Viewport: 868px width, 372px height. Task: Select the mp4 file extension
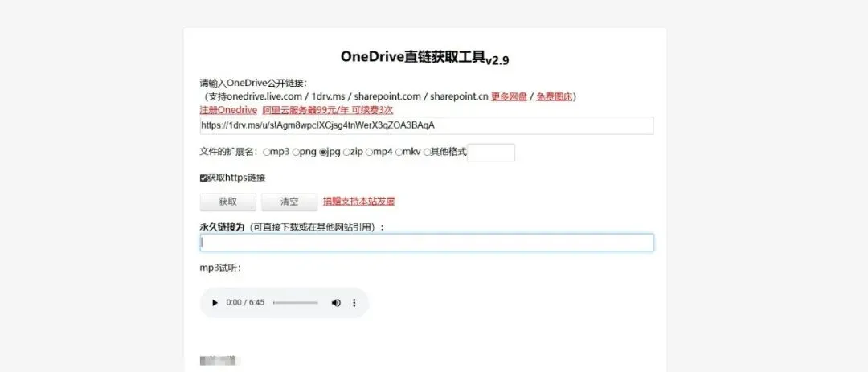tap(369, 152)
